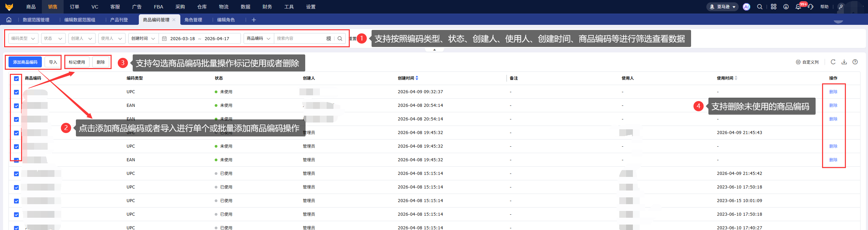868x230 pixels.
Task: Open the 使用人 filter dropdown
Action: pos(112,38)
